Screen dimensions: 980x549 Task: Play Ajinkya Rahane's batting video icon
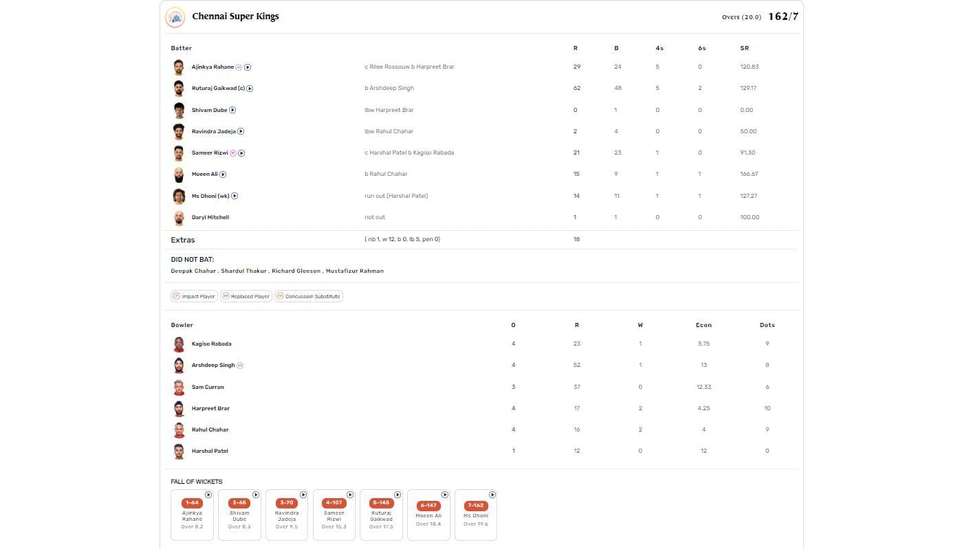click(248, 67)
